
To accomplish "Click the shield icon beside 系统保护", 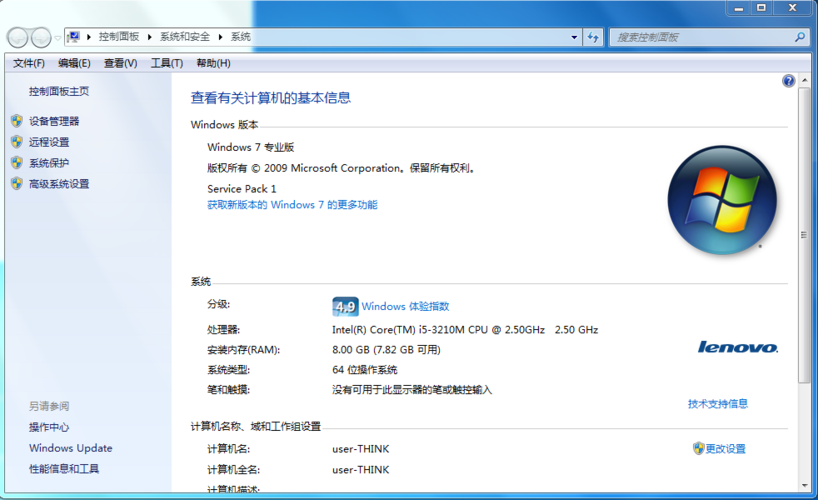I will [x=17, y=163].
